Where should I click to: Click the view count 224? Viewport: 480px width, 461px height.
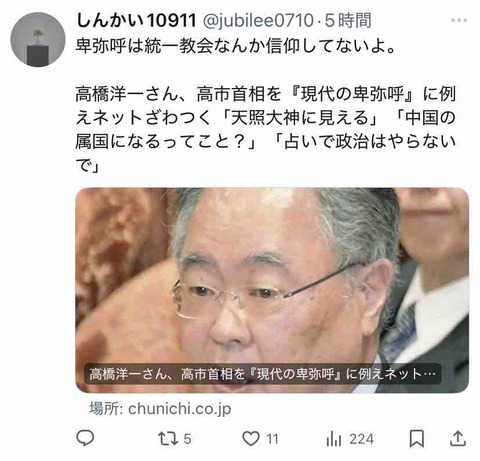pos(362,439)
